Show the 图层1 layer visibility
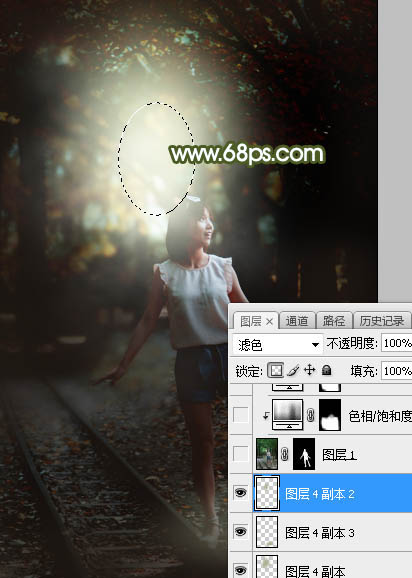This screenshot has height=578, width=412. click(241, 454)
